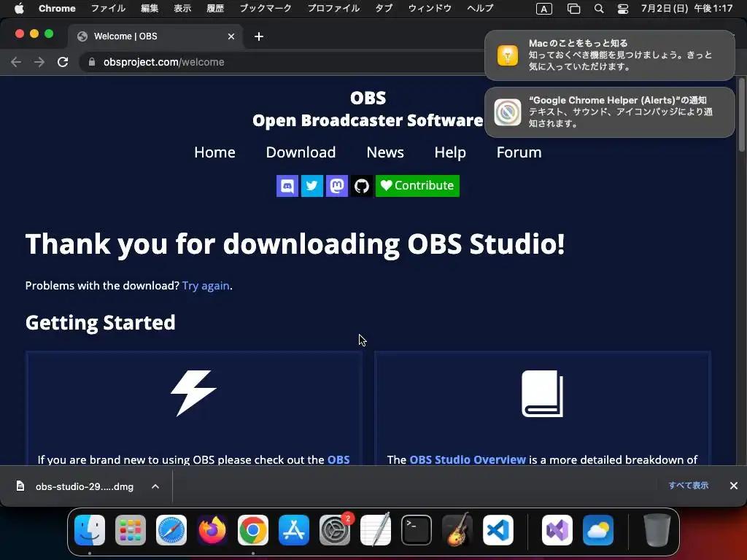
Task: Open the ウィンドウ menu
Action: [x=430, y=8]
